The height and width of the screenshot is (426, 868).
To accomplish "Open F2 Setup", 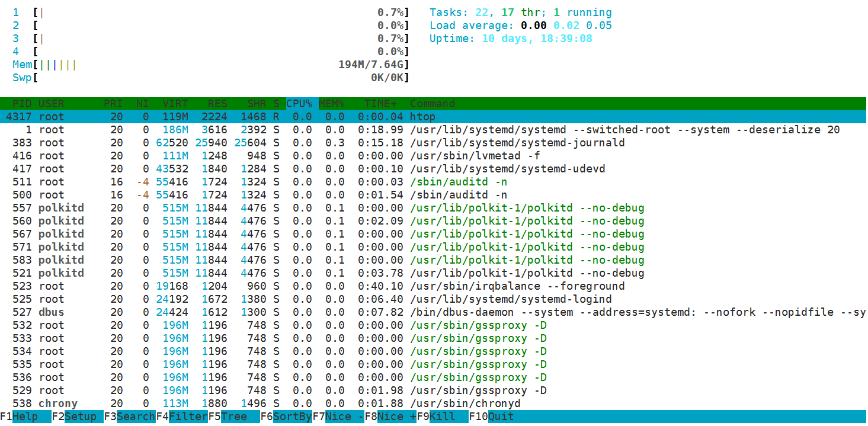I will click(x=77, y=417).
